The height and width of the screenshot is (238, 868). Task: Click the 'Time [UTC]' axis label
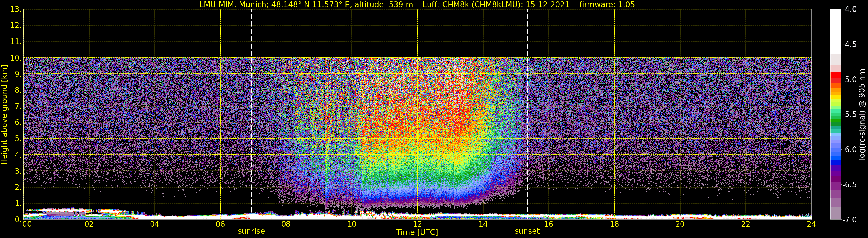click(417, 232)
